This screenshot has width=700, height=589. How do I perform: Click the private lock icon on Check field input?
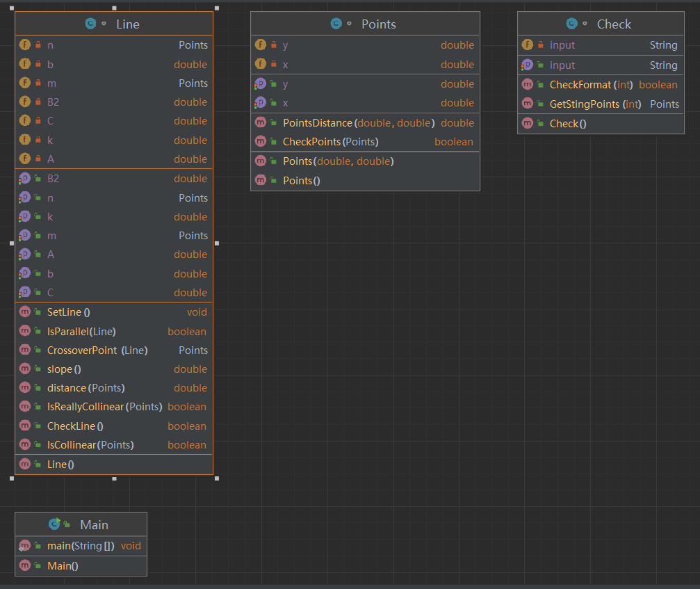click(541, 45)
